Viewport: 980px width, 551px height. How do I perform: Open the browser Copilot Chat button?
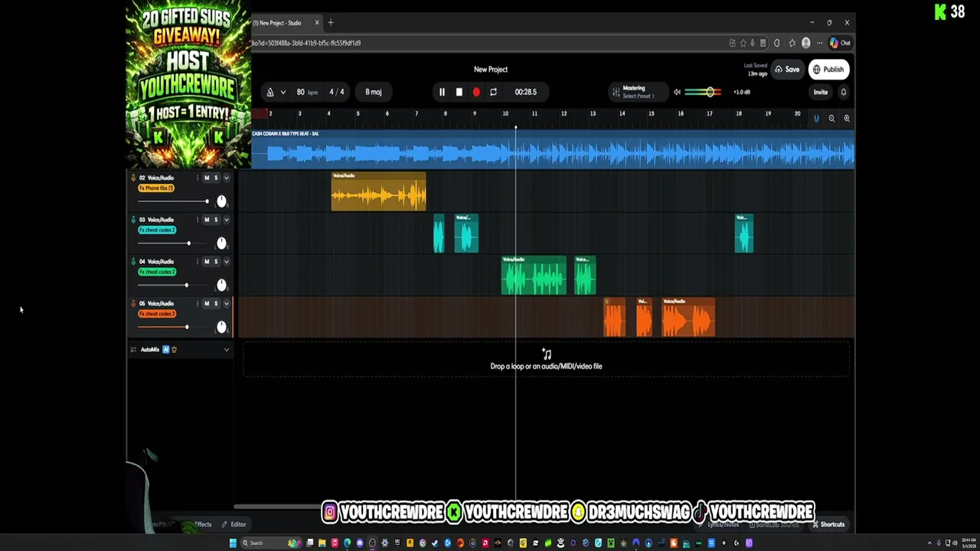click(x=840, y=43)
